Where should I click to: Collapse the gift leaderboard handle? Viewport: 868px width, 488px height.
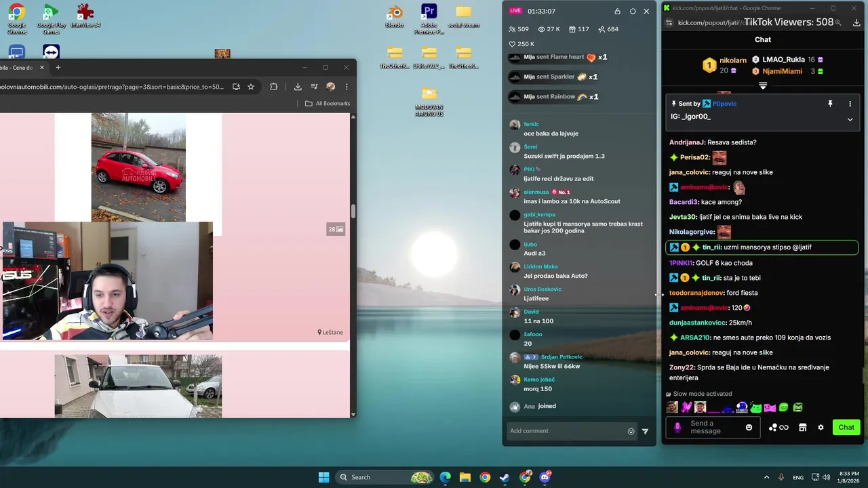[763, 86]
